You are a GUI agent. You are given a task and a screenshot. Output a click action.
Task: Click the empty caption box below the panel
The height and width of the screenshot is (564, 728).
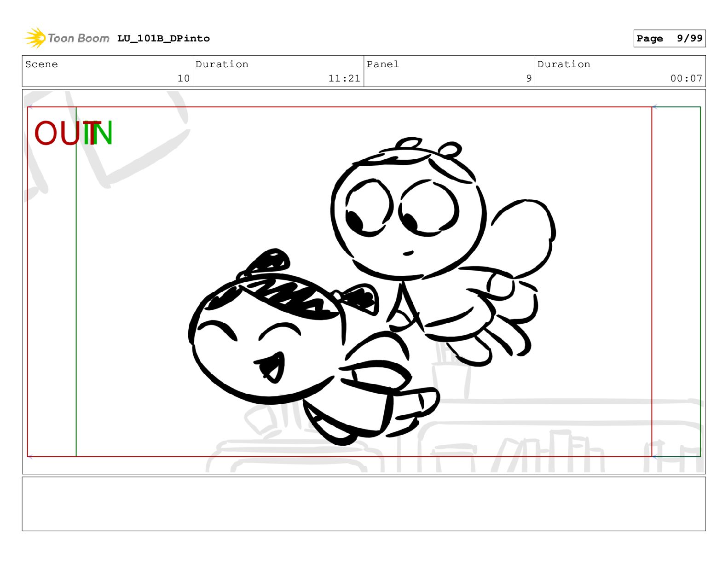coord(364,504)
